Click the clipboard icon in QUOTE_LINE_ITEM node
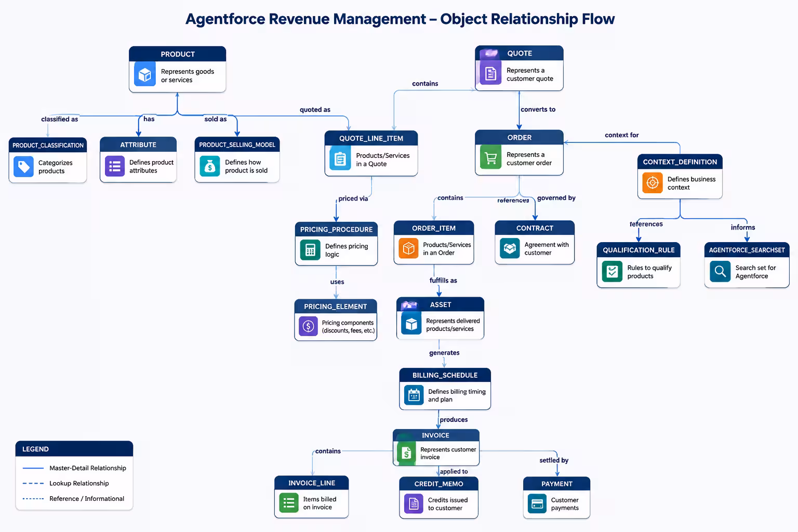 340,158
